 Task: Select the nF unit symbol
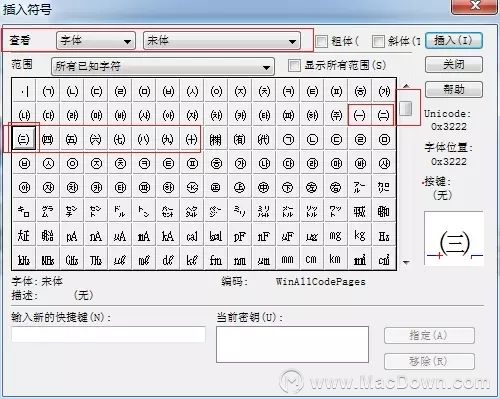264,236
